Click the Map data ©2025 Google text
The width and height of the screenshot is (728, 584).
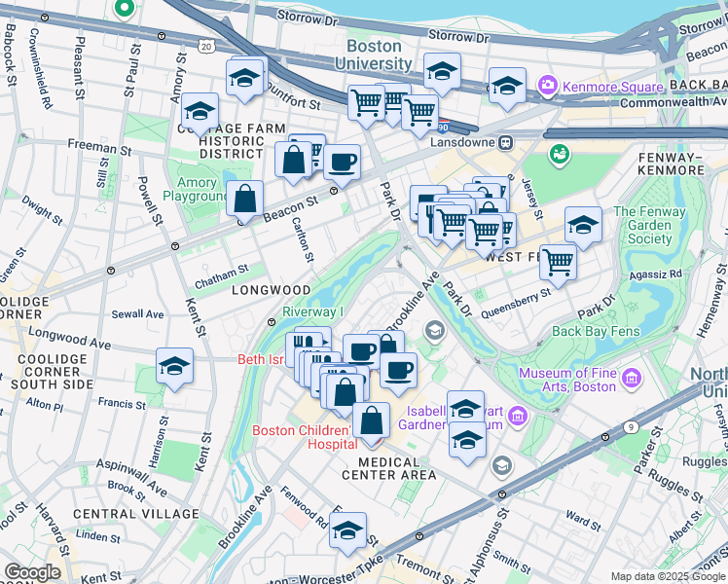tap(669, 576)
